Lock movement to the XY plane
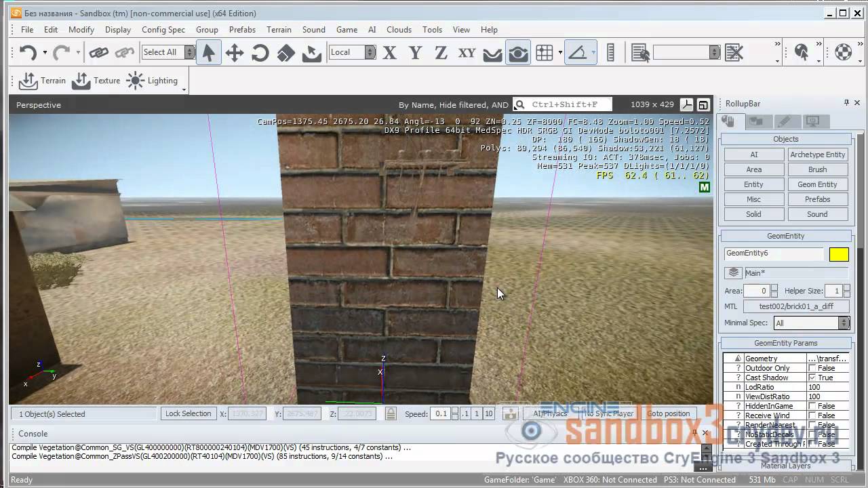Viewport: 868px width, 488px height. 467,52
